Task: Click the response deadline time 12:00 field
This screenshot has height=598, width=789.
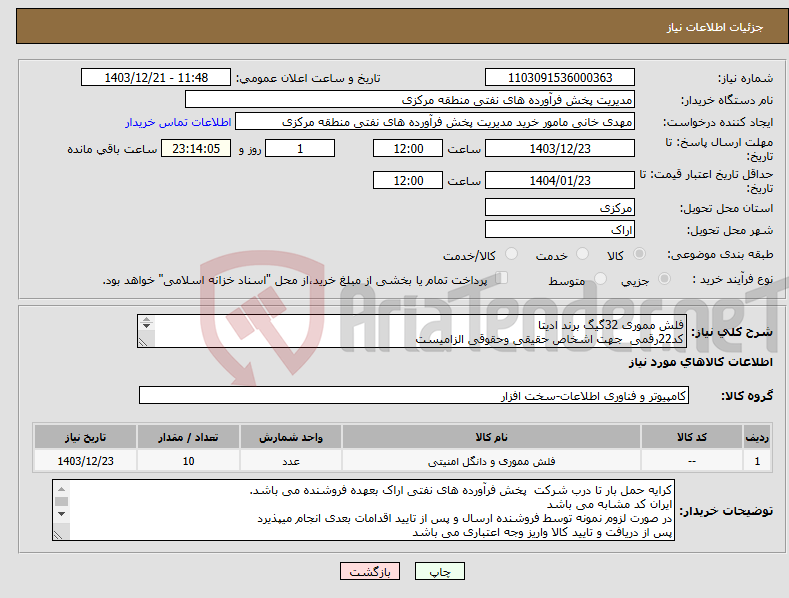Action: tap(408, 148)
